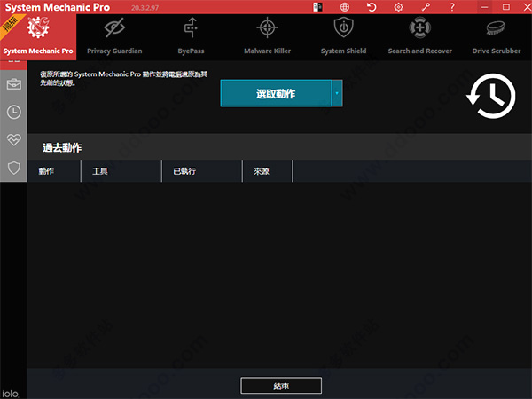Click the undo arrow icon in title bar
Screen dimensions: 532x399
click(x=372, y=7)
